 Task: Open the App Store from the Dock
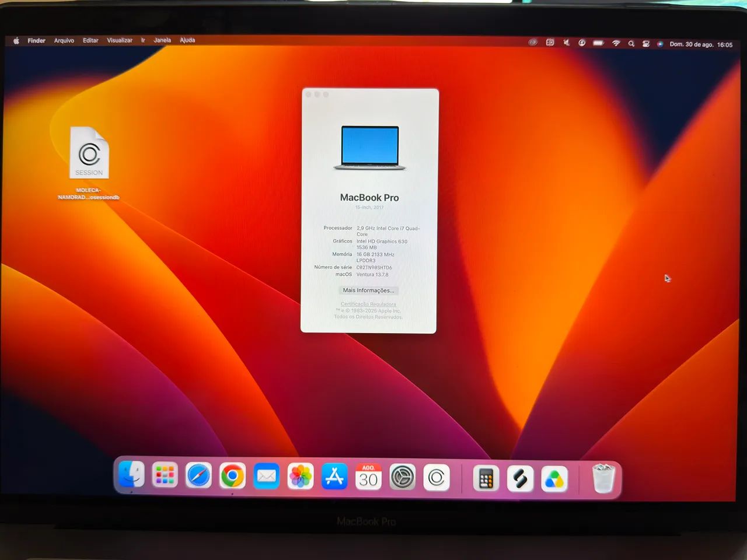click(334, 477)
